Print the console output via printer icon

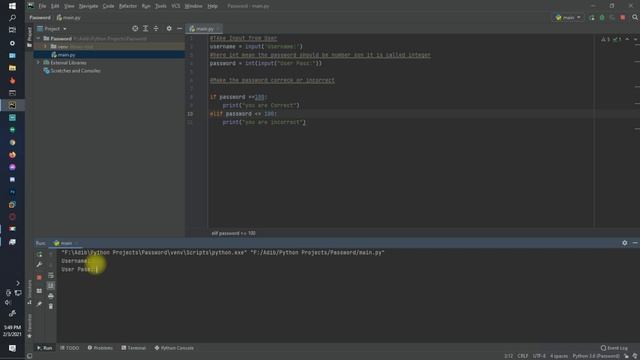point(51,296)
